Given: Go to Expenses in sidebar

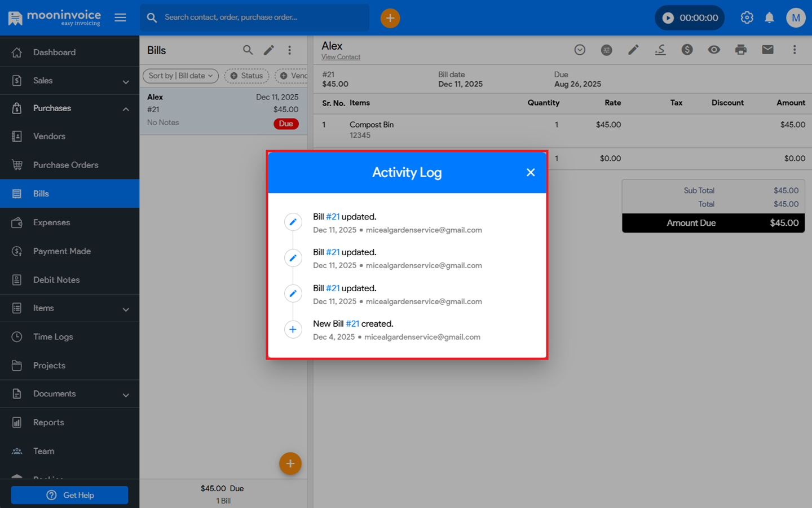Looking at the screenshot, I should pos(51,222).
